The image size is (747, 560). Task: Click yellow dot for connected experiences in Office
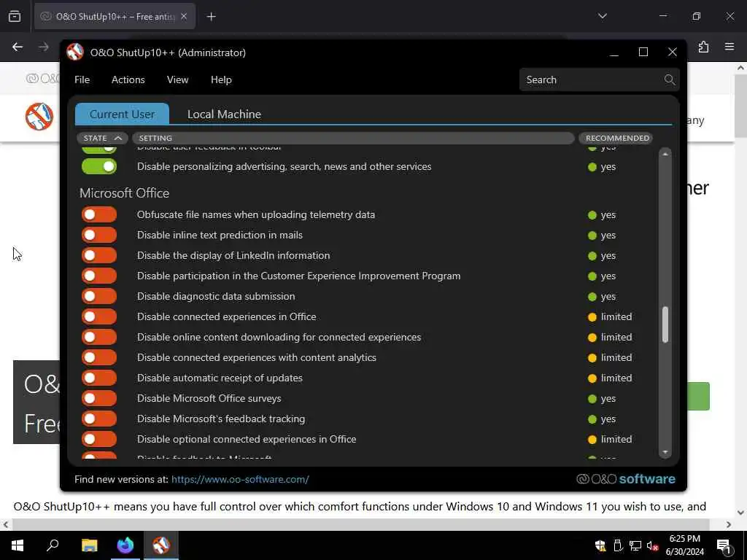pyautogui.click(x=592, y=317)
